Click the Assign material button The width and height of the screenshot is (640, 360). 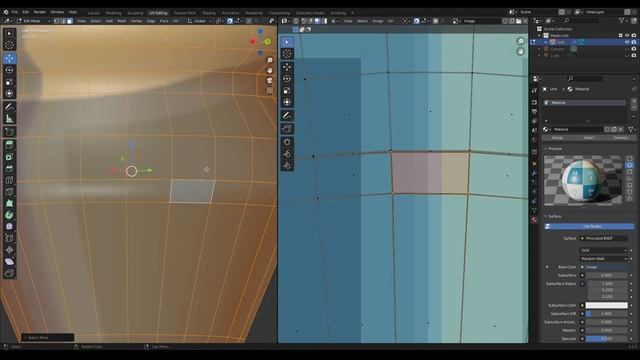[x=558, y=138]
